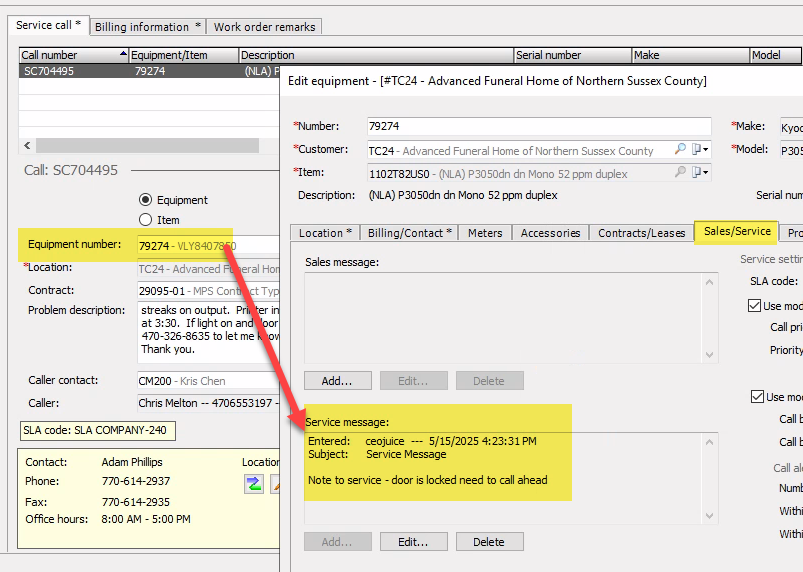Open the Work order remarks tab
Screen dimensions: 803x572
[264, 27]
